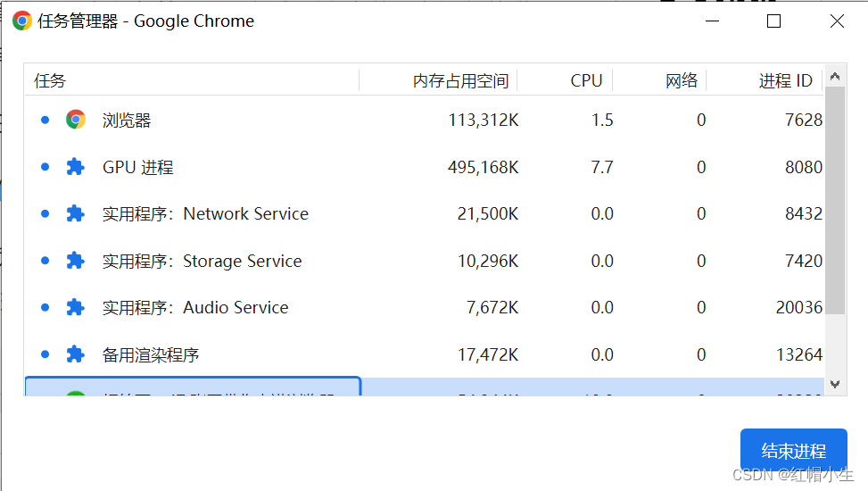The width and height of the screenshot is (868, 491).
Task: Click process ID 8432
Action: 804,214
